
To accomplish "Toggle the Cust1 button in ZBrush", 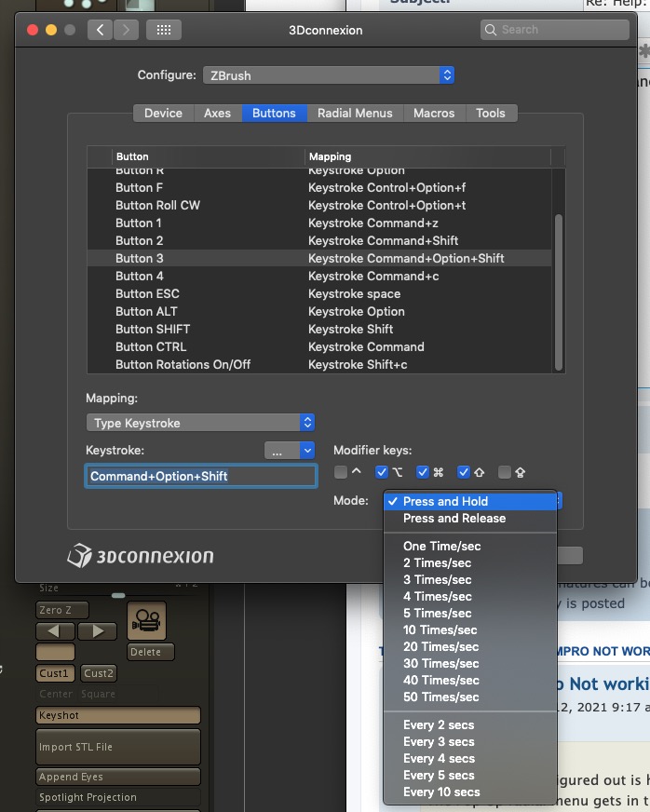I will point(56,673).
